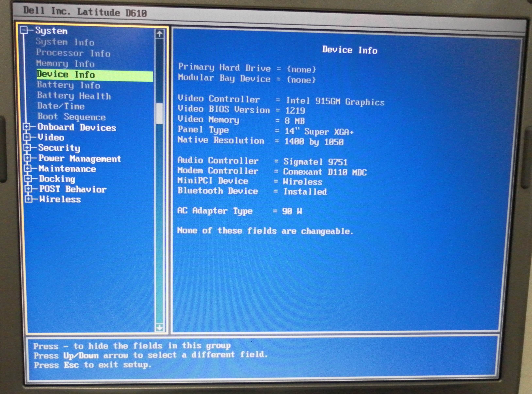Viewport: 532px width, 394px height.
Task: Expand the Video group
Action: [x=27, y=137]
